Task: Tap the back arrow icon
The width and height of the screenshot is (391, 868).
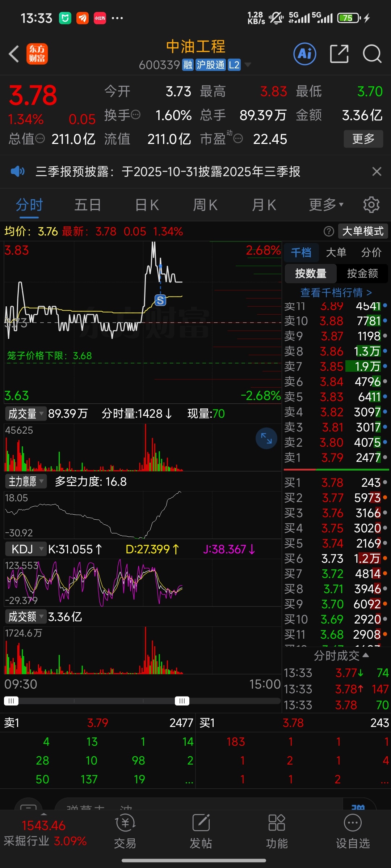Action: [x=14, y=54]
